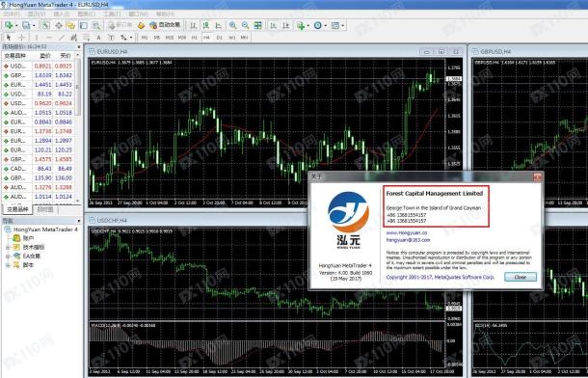Select the 即时图 tab in Market Watch
588x378 pixels.
pyautogui.click(x=45, y=209)
